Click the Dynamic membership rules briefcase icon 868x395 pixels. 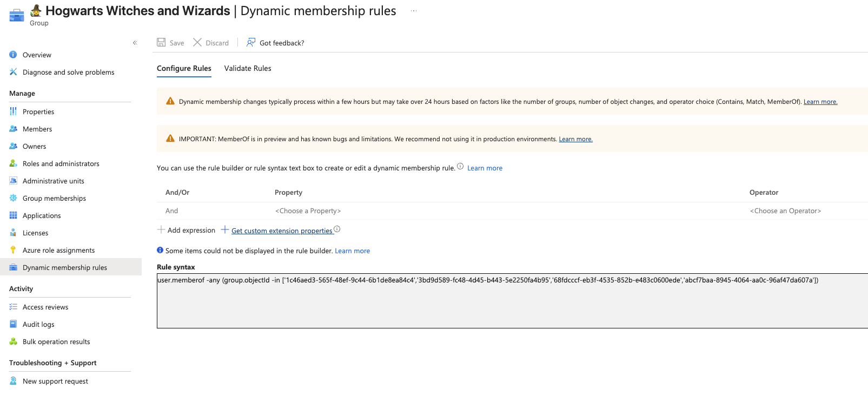pos(13,267)
